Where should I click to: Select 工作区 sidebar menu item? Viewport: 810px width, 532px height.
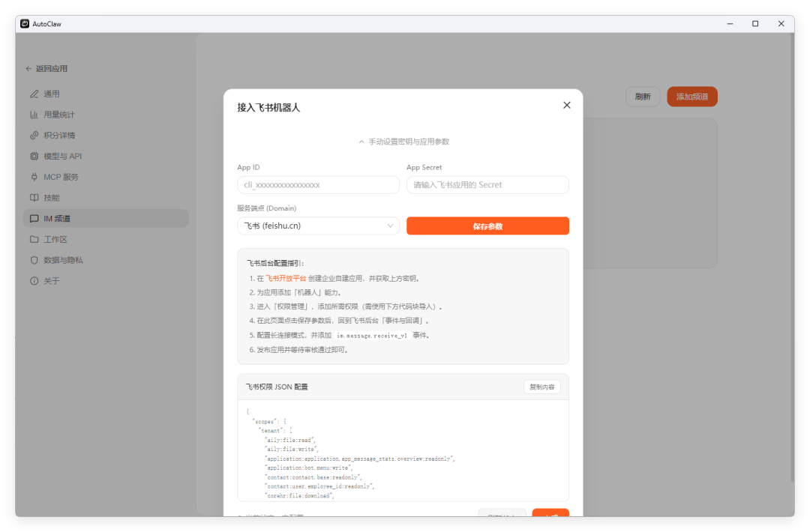[x=106, y=239]
